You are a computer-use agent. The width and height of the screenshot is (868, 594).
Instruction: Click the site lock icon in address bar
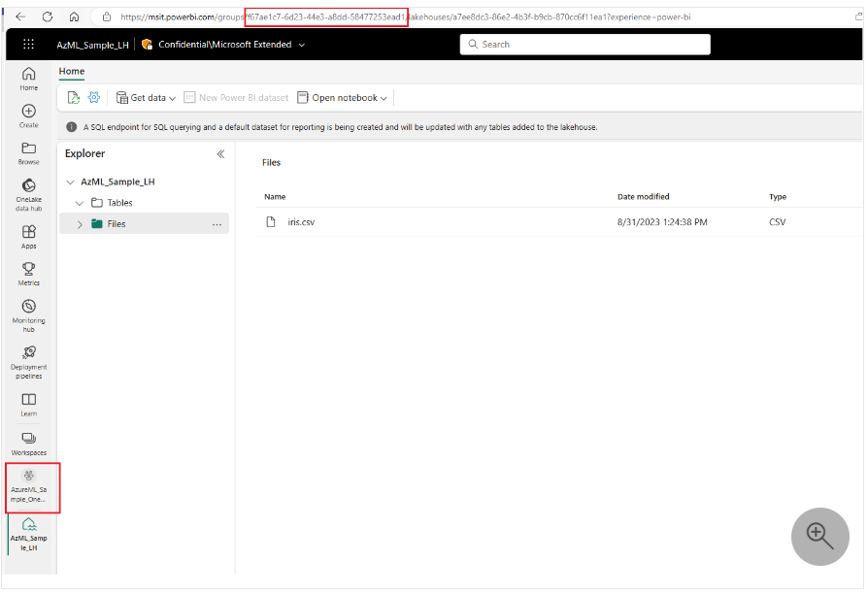(x=107, y=17)
